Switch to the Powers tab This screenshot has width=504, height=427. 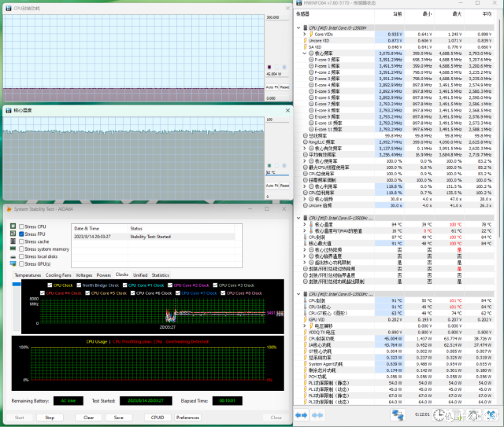[104, 275]
